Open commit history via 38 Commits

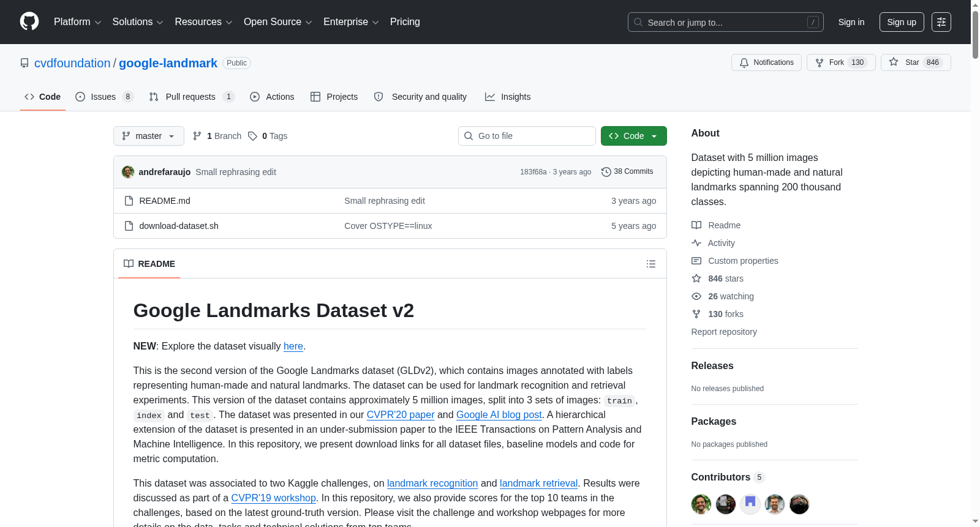(627, 171)
